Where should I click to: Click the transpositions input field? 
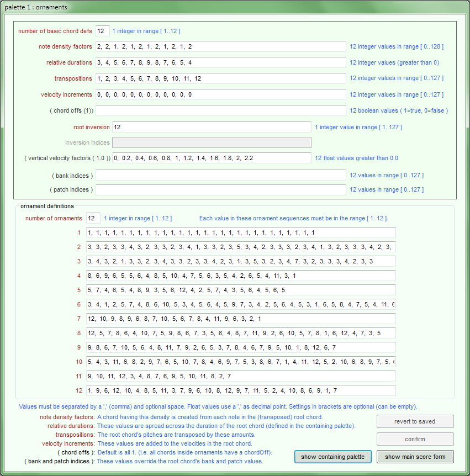(x=221, y=78)
